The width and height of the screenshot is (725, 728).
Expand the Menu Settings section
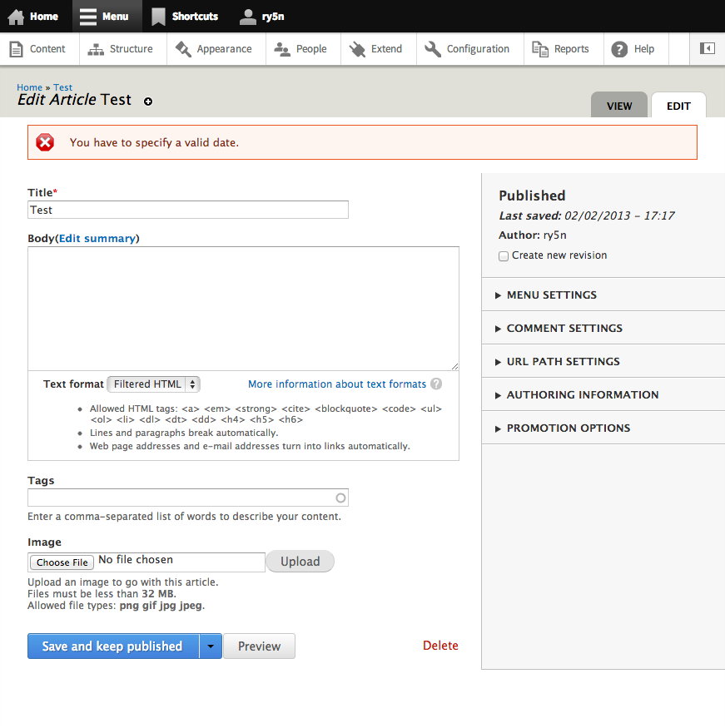tap(551, 295)
